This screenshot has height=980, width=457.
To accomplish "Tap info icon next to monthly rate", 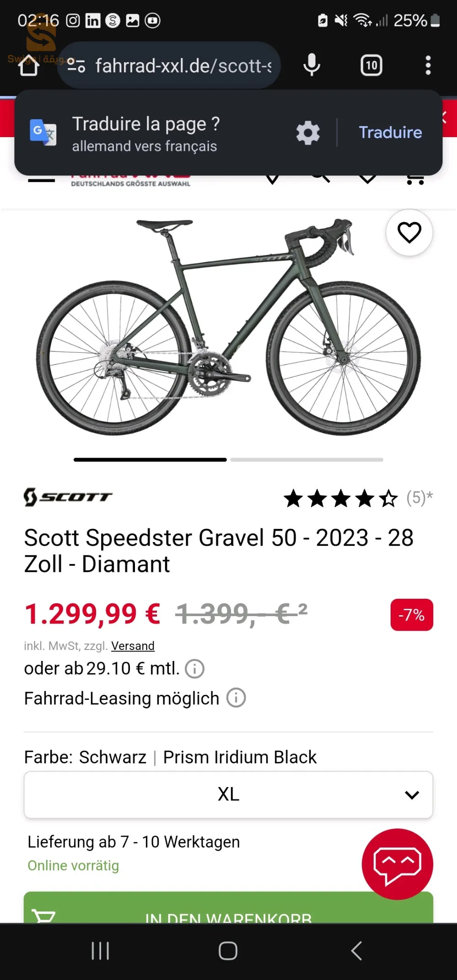I will point(194,669).
